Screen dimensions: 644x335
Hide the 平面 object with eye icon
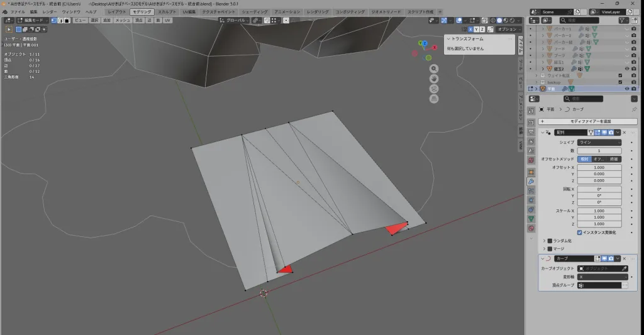pyautogui.click(x=626, y=89)
